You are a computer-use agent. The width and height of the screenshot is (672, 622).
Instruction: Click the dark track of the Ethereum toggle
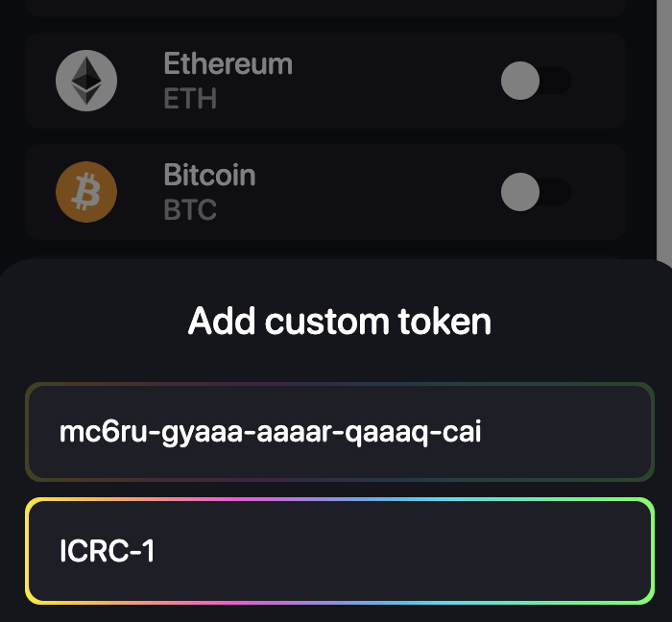click(559, 81)
